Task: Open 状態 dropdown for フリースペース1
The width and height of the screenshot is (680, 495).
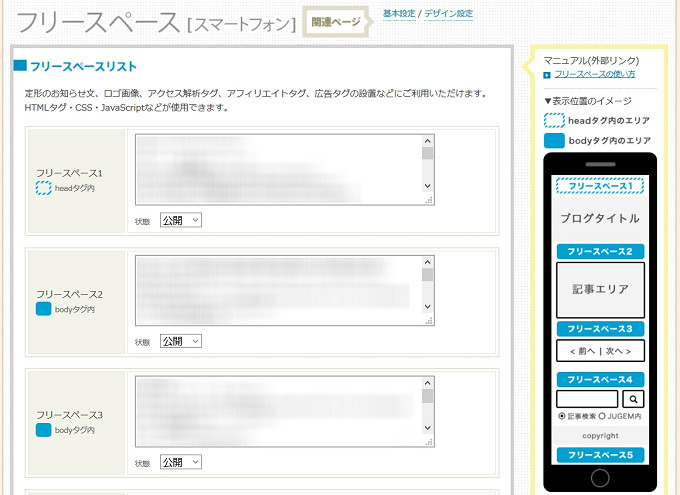Action: (180, 220)
